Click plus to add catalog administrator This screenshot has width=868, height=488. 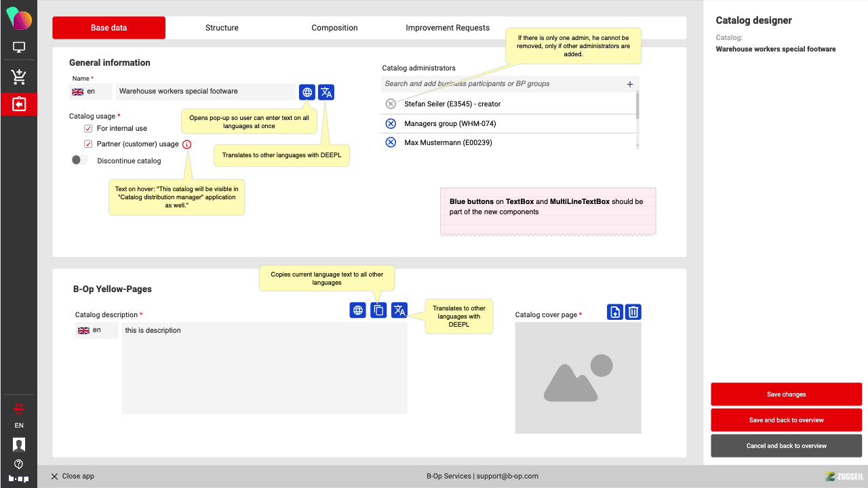(x=630, y=84)
